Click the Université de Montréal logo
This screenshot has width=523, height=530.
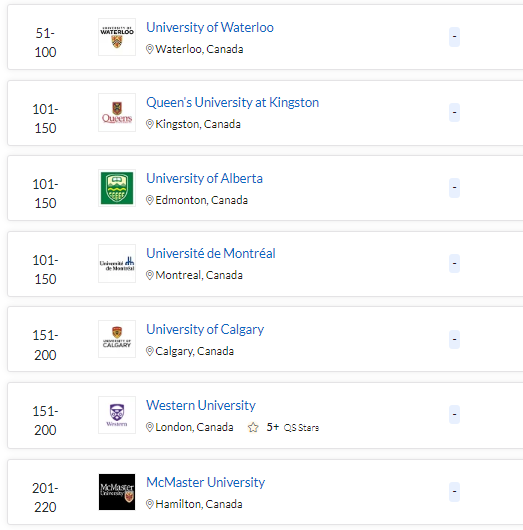(117, 264)
